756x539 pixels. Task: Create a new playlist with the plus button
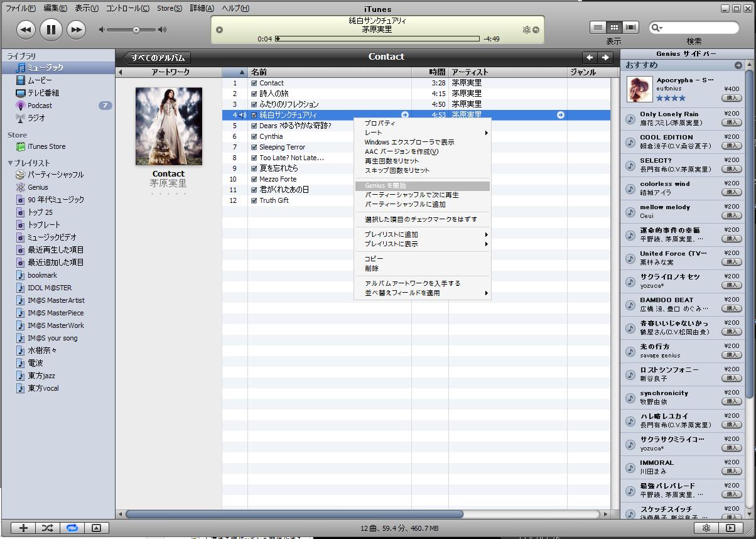coord(23,528)
